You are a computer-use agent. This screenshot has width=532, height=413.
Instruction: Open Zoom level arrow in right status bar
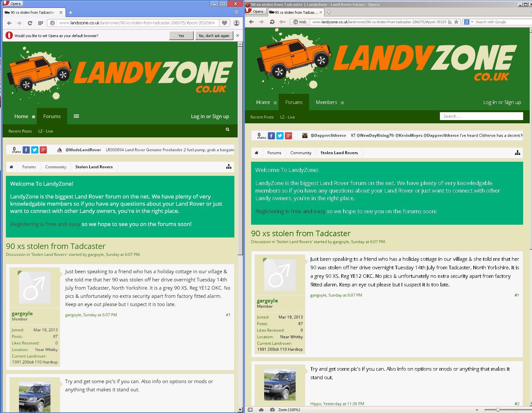pyautogui.click(x=477, y=410)
